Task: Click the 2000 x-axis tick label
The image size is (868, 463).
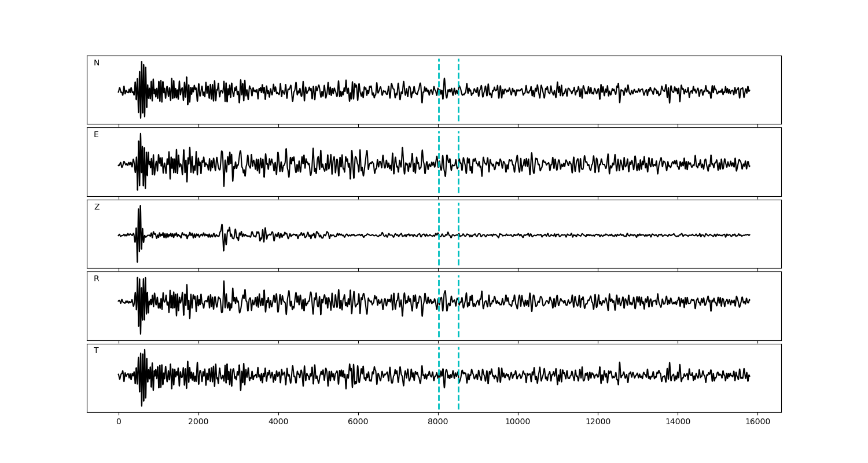Action: pos(198,422)
